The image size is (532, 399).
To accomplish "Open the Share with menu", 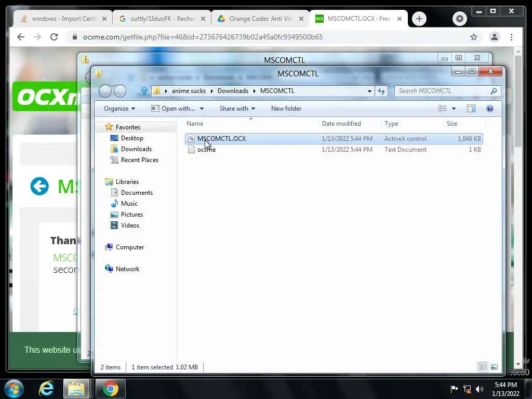I will coord(237,109).
